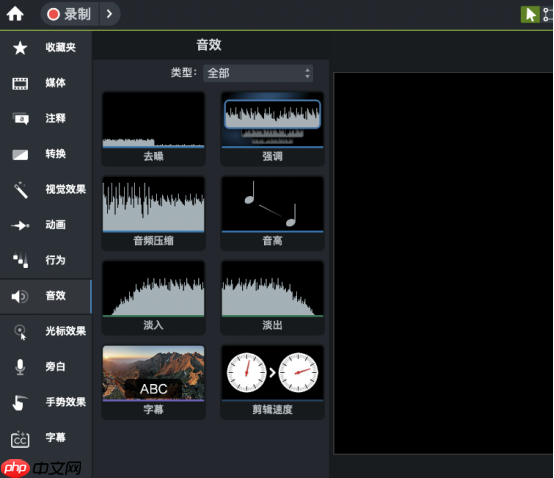This screenshot has width=554, height=478.
Task: Select the 淡出 fade out effect thumbnail
Action: 272,289
